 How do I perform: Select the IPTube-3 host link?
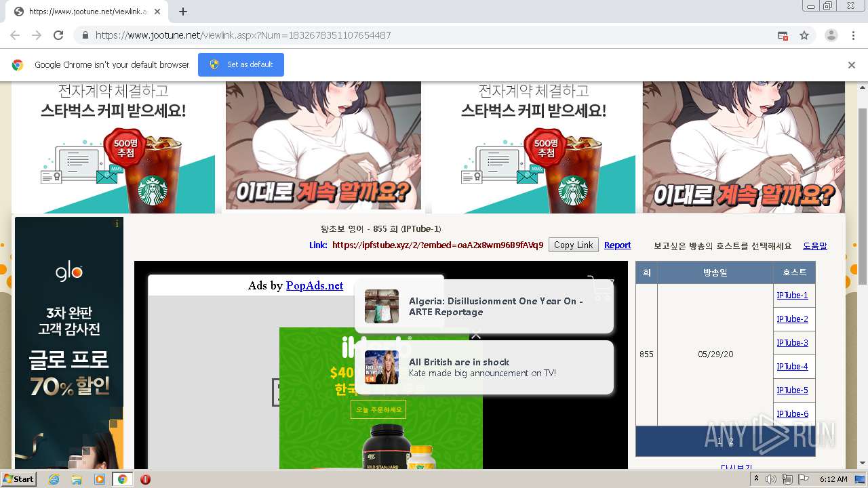(792, 343)
